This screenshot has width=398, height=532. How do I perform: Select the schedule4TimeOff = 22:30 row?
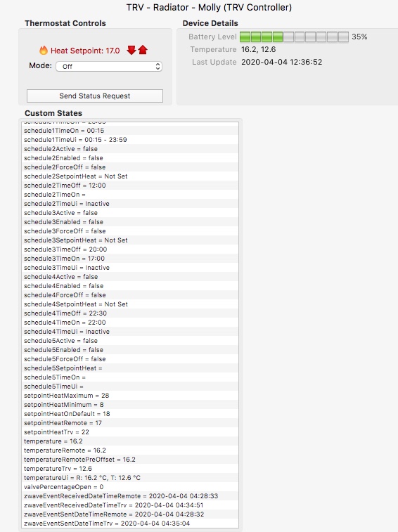pos(130,313)
